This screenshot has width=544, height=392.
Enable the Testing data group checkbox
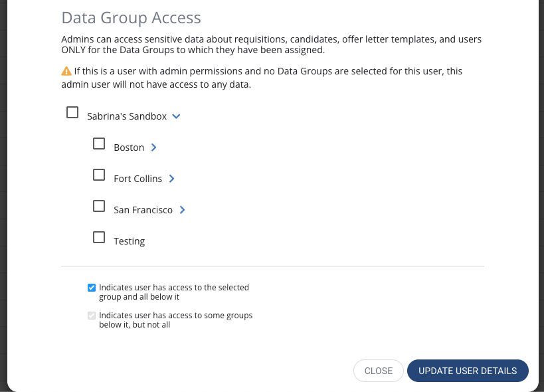[99, 237]
